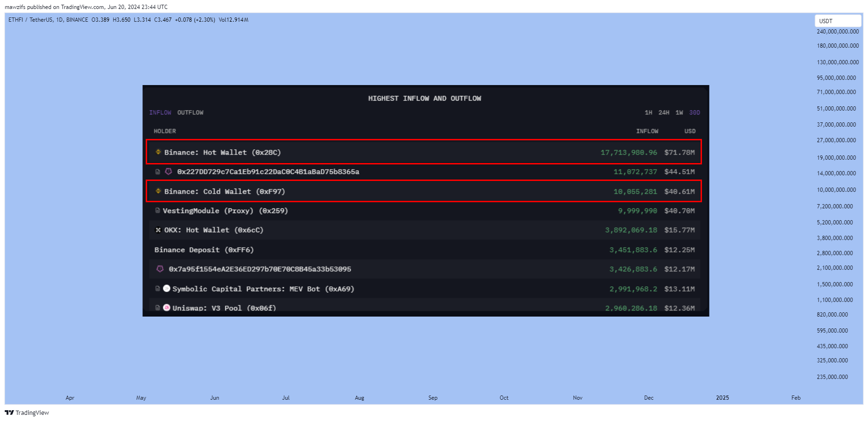Image resolution: width=868 pixels, height=421 pixels.
Task: Click inflow value 10,055,281
Action: tap(635, 191)
